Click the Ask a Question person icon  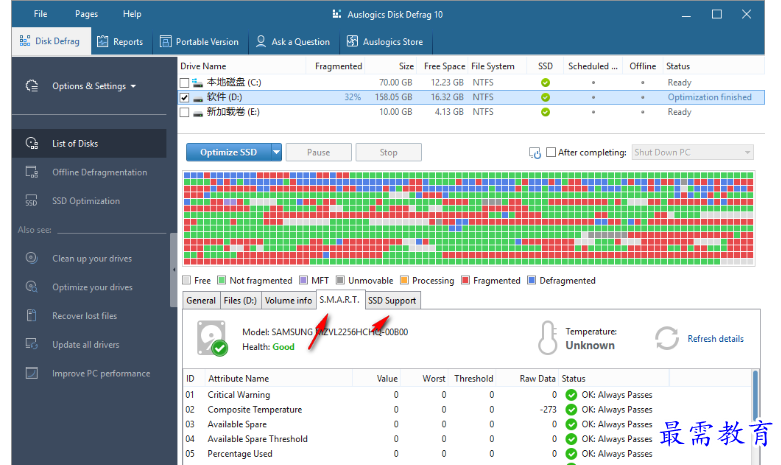pyautogui.click(x=260, y=41)
